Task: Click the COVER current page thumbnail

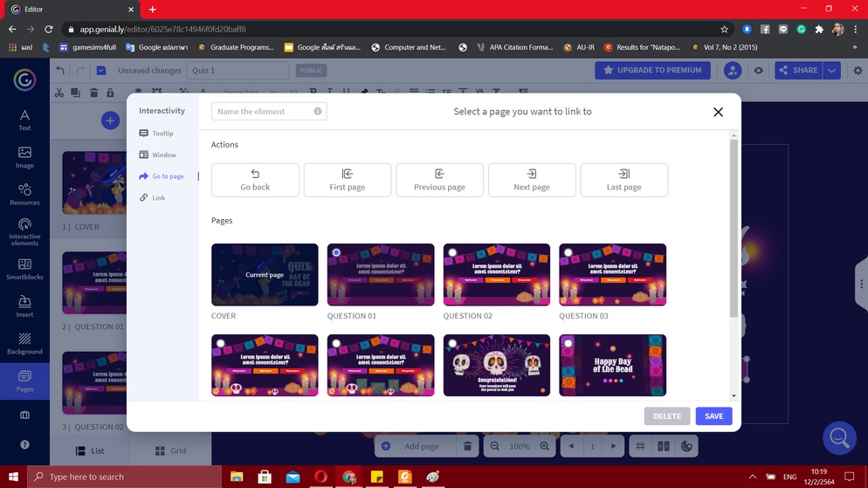Action: [265, 274]
